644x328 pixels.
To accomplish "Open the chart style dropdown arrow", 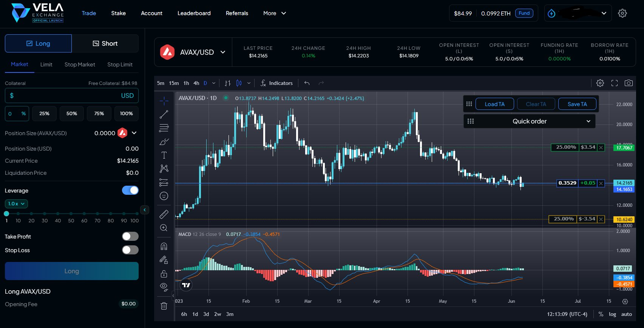I will (x=249, y=83).
